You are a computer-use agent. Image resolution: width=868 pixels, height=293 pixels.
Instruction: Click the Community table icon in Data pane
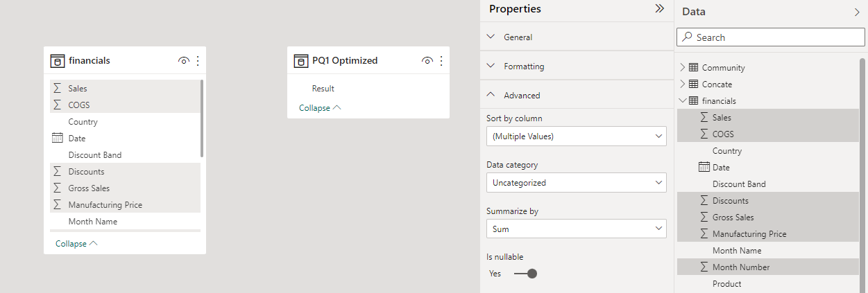pos(694,68)
